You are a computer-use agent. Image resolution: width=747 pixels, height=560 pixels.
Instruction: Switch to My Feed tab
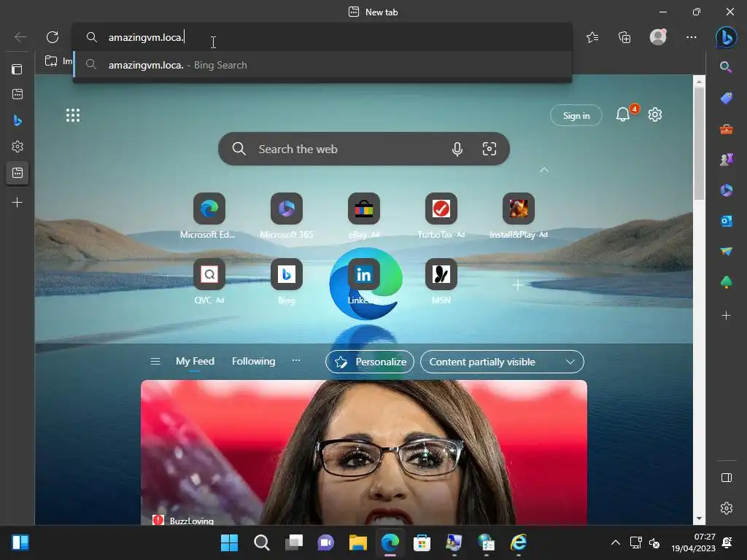(195, 362)
